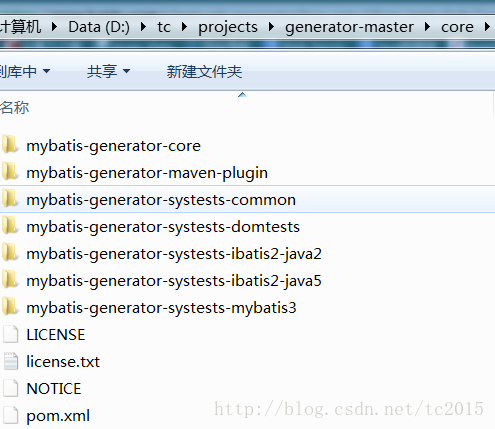Select mybatis-generator-systests-domtests name text

click(163, 227)
